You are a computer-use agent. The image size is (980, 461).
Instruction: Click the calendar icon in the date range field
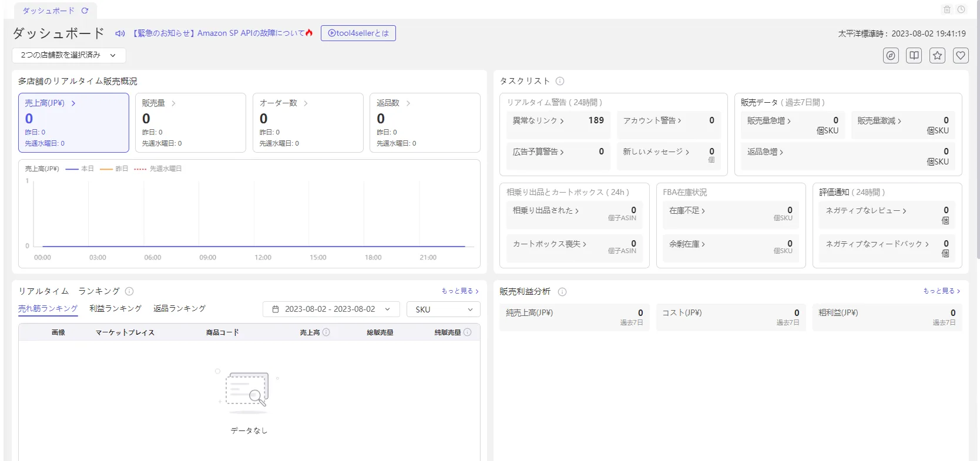pos(276,309)
